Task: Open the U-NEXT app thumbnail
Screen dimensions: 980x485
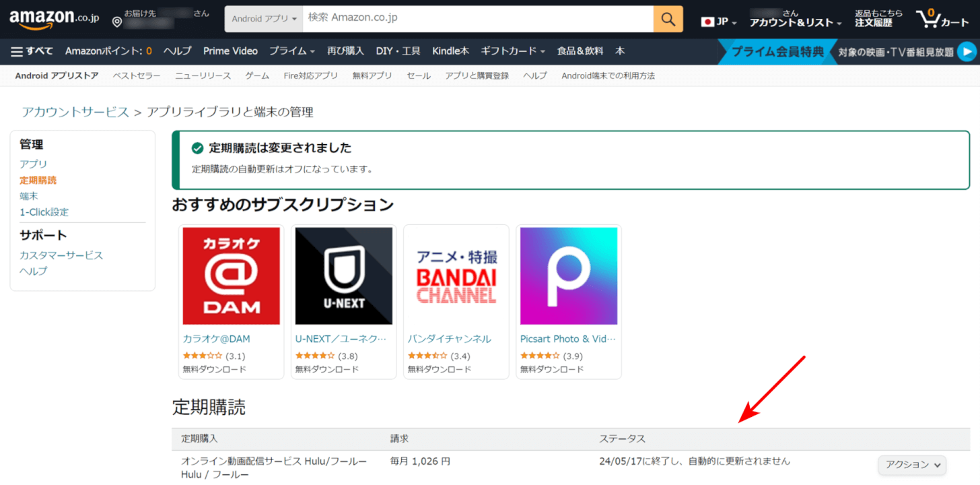Action: point(343,276)
